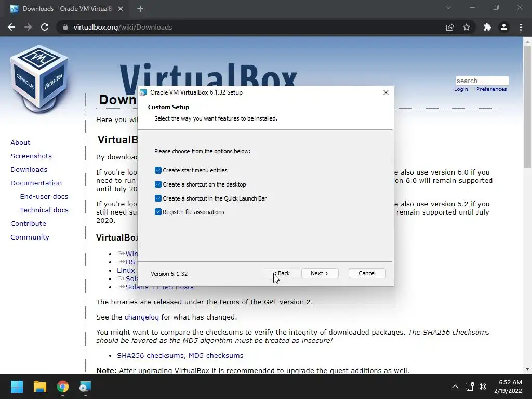532x399 pixels.
Task: Open the Downloads sidebar link
Action: click(29, 170)
